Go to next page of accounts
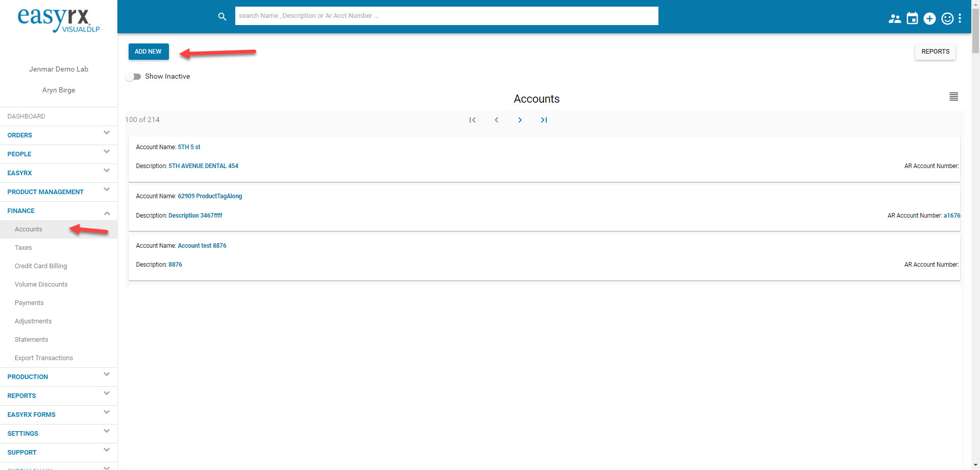This screenshot has width=980, height=470. (x=520, y=120)
